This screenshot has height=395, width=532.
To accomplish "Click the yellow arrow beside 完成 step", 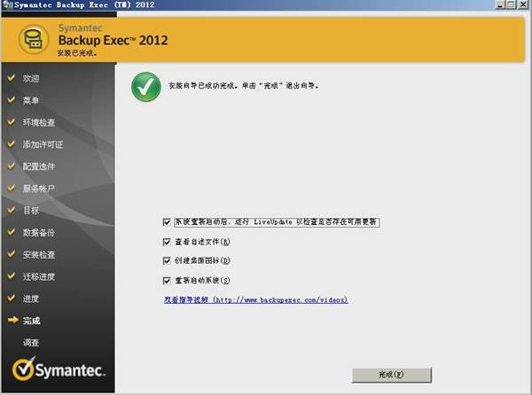I will pyautogui.click(x=12, y=321).
